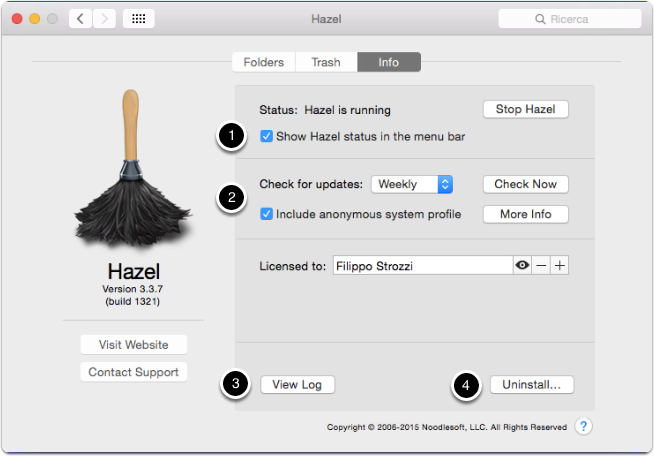The height and width of the screenshot is (456, 654).
Task: Click the More Info button
Action: pyautogui.click(x=526, y=214)
